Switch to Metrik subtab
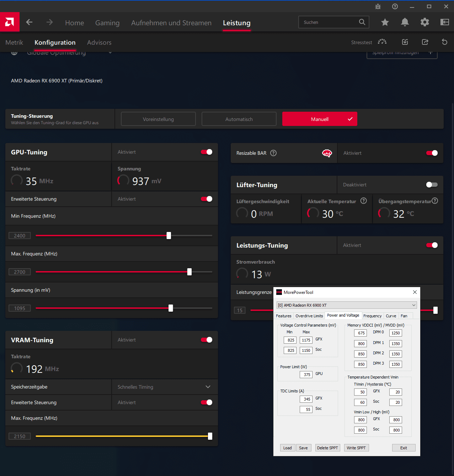The height and width of the screenshot is (476, 454). [x=14, y=42]
